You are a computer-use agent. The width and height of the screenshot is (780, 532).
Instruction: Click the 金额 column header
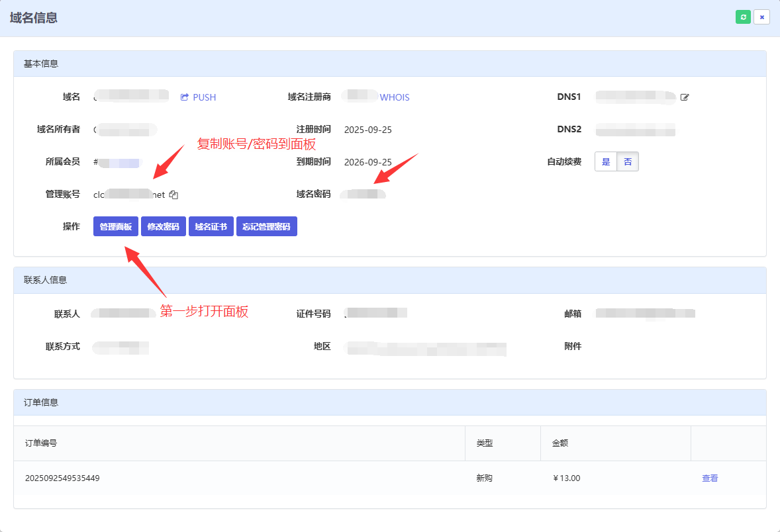pyautogui.click(x=560, y=443)
